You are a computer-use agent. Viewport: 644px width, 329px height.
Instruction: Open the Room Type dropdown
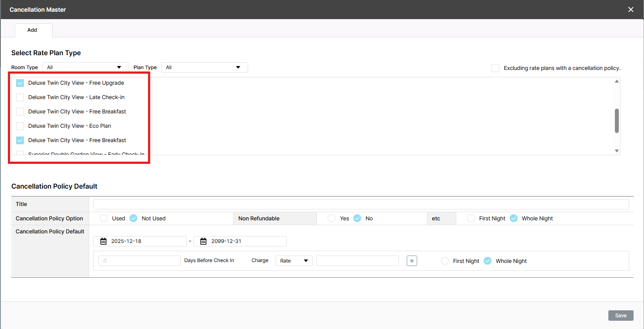pos(85,67)
